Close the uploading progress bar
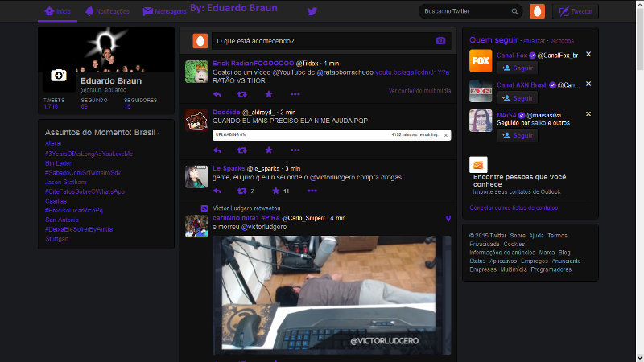644x362 pixels. coord(446,135)
